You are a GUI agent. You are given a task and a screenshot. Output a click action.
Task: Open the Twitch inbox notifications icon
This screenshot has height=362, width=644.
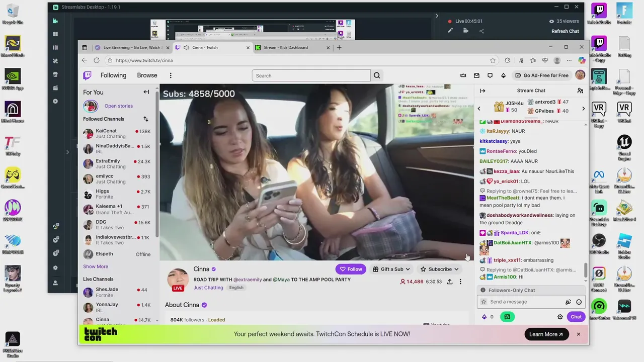pos(476,75)
